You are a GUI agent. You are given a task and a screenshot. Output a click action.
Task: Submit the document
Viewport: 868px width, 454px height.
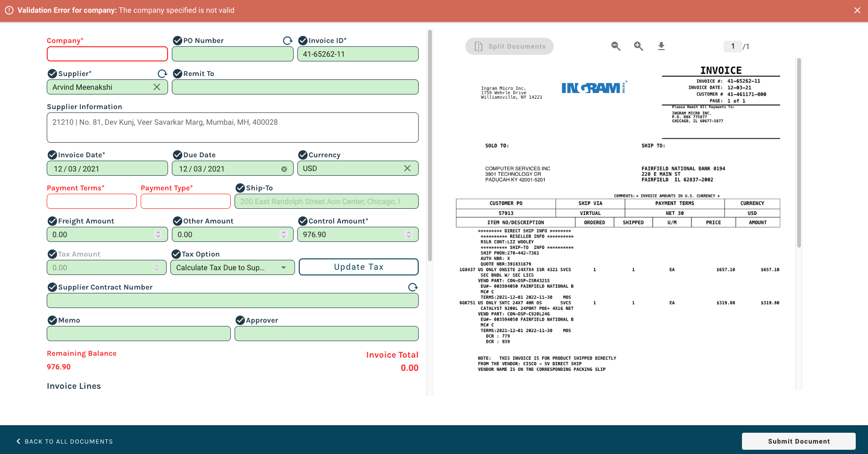pyautogui.click(x=798, y=441)
